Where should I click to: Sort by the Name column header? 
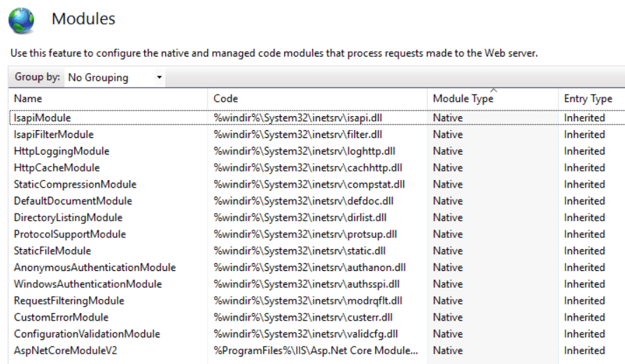[x=28, y=99]
